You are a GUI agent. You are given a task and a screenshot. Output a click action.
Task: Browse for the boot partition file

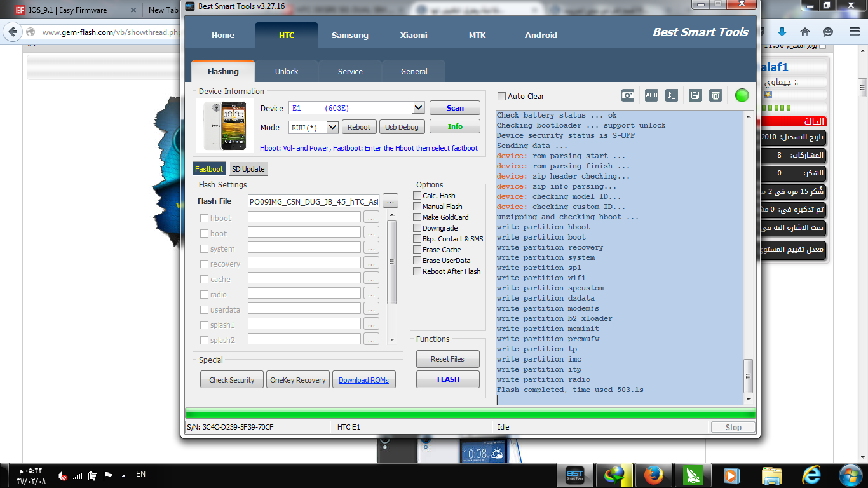click(371, 233)
